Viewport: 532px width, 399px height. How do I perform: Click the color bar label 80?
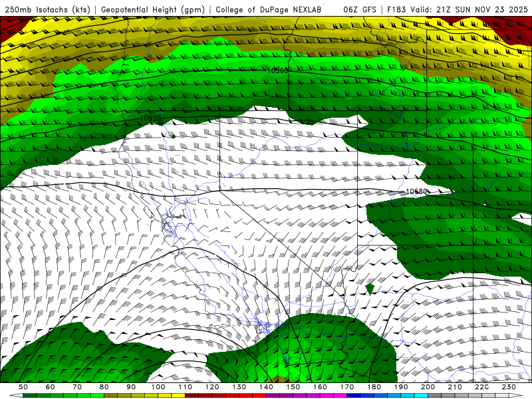tap(104, 387)
